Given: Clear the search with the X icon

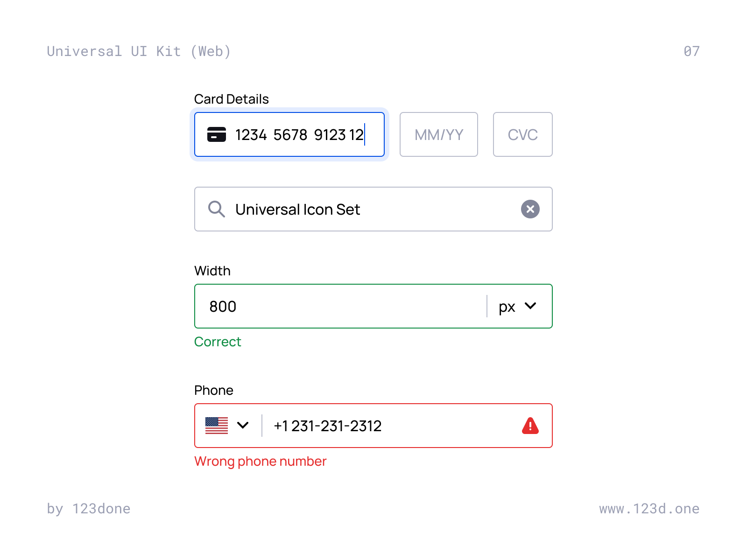Looking at the screenshot, I should click(530, 209).
